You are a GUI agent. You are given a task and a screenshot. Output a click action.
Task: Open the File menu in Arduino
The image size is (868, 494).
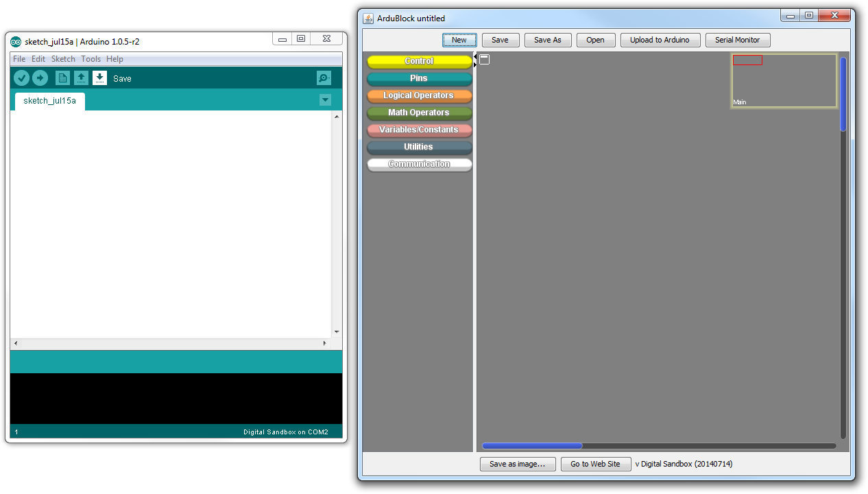point(19,59)
